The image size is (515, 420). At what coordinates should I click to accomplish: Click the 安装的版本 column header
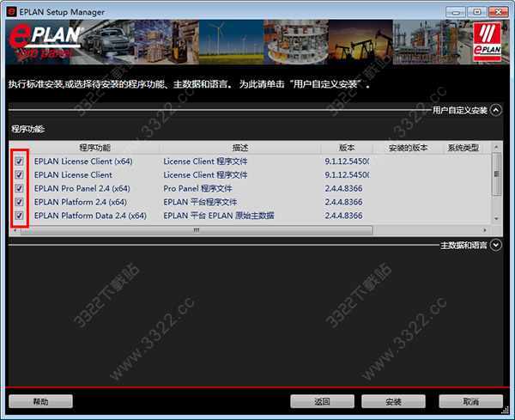coord(408,148)
